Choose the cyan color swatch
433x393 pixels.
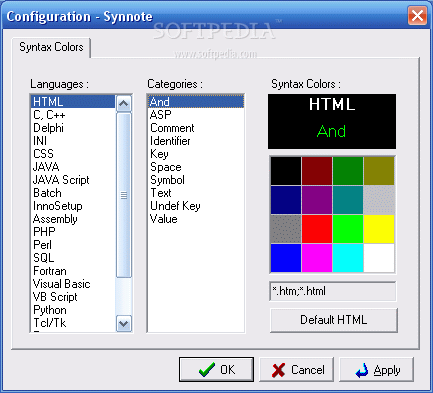[348, 258]
